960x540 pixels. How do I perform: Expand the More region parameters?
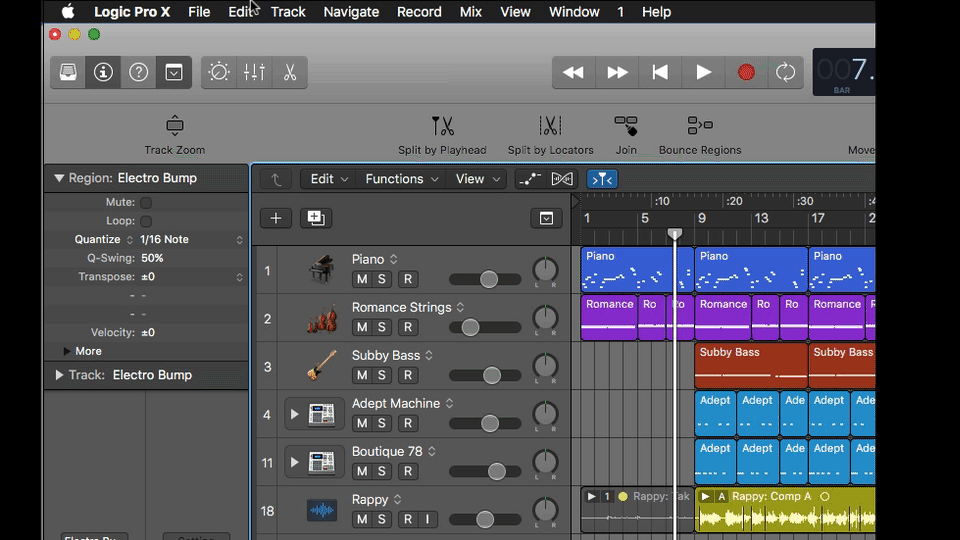[67, 351]
